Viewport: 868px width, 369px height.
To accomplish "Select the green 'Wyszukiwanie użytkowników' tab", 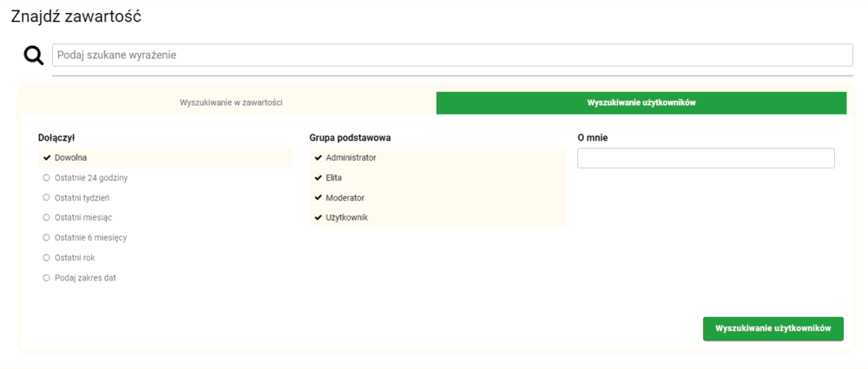I will point(641,102).
